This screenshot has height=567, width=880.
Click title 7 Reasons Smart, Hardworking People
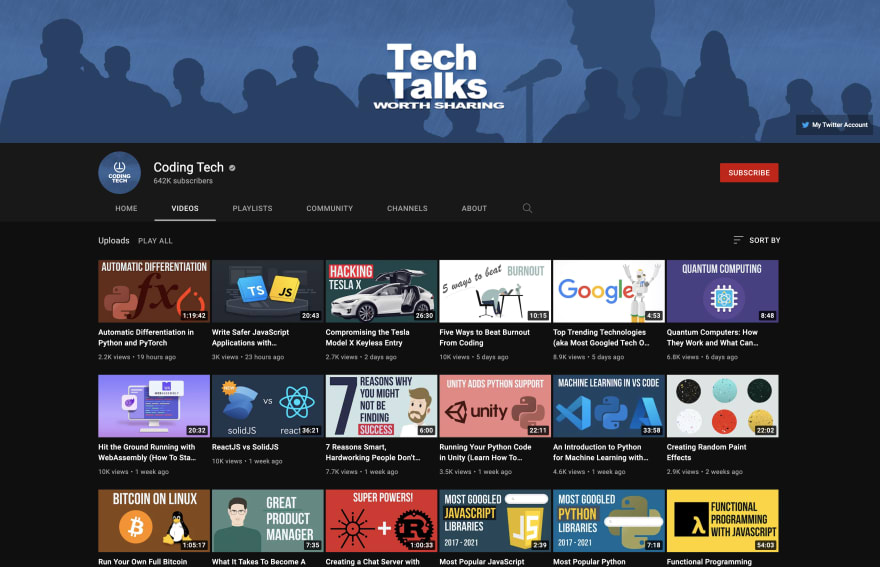click(373, 452)
